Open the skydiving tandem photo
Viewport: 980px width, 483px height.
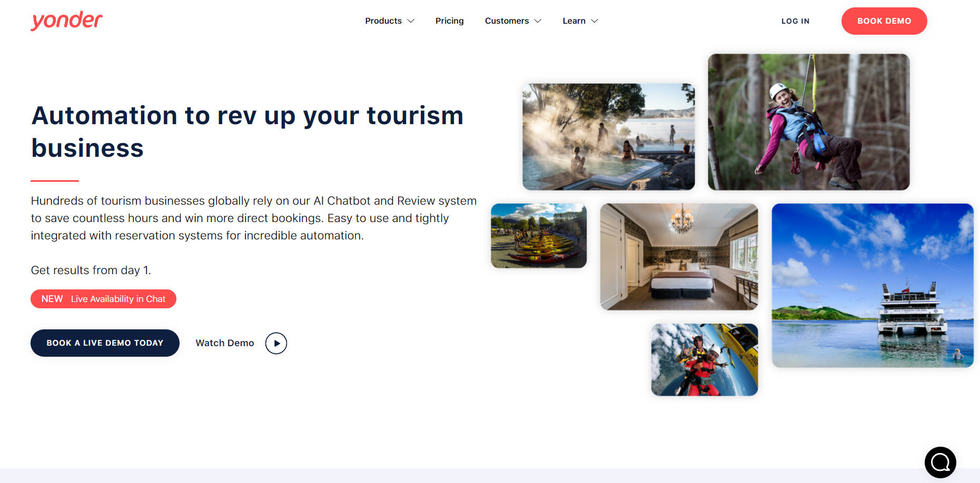[705, 360]
